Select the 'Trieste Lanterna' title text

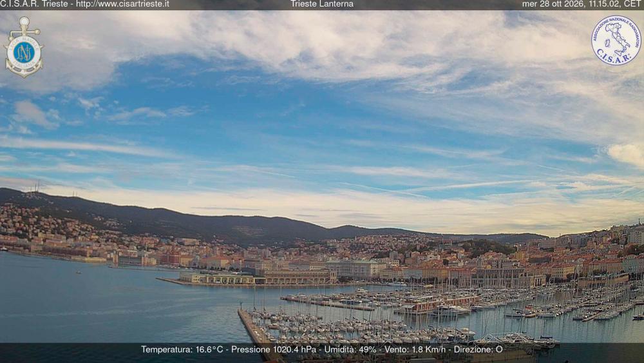point(322,4)
